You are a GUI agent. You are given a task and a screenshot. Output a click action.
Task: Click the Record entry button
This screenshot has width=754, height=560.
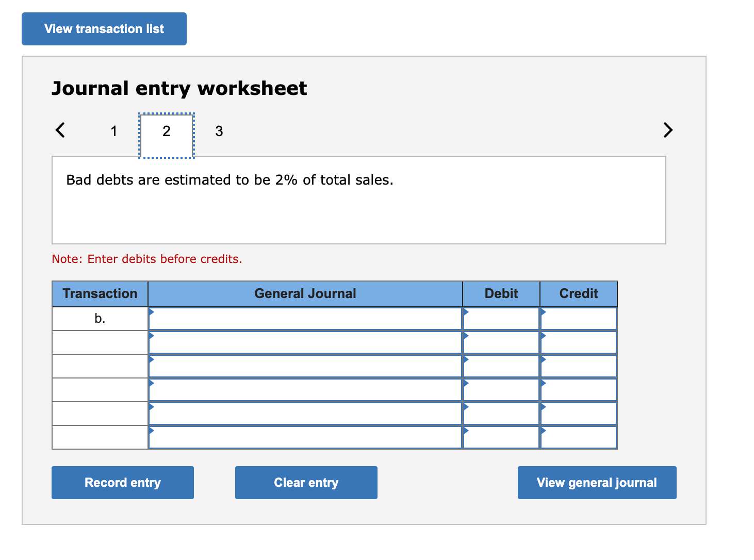122,482
